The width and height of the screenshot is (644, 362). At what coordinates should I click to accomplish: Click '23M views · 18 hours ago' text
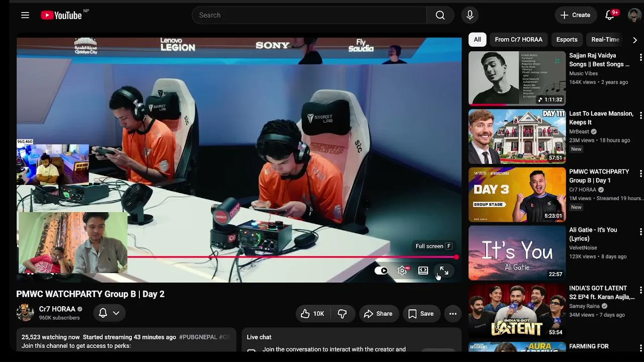(x=599, y=140)
